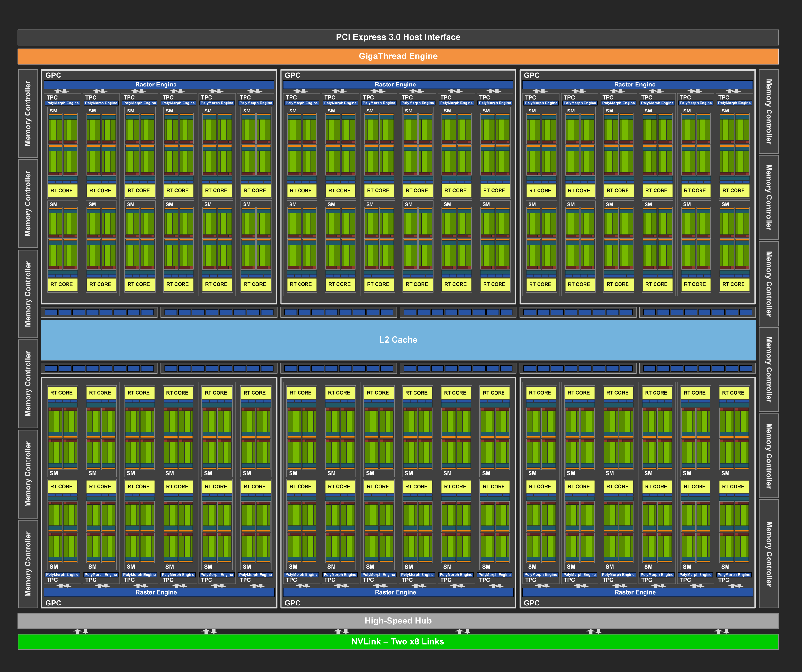
Task: Click topmost Memory Controller on right side
Action: pyautogui.click(x=768, y=112)
